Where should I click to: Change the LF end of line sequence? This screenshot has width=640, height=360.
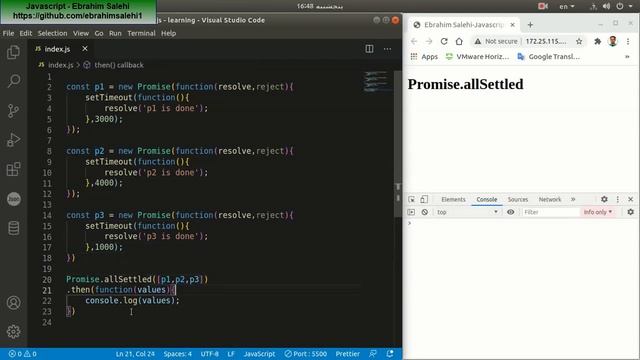[x=231, y=354]
